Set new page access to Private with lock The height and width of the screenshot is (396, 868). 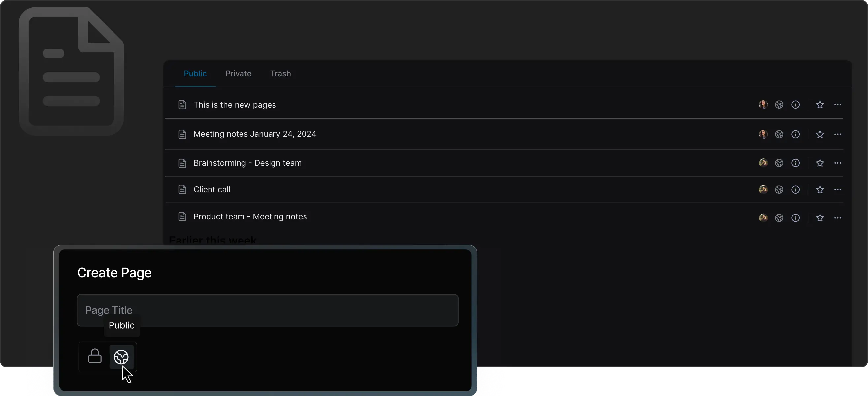95,357
